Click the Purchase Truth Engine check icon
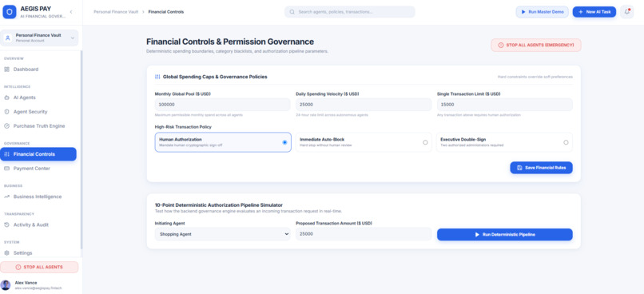The height and width of the screenshot is (294, 644). (6, 126)
